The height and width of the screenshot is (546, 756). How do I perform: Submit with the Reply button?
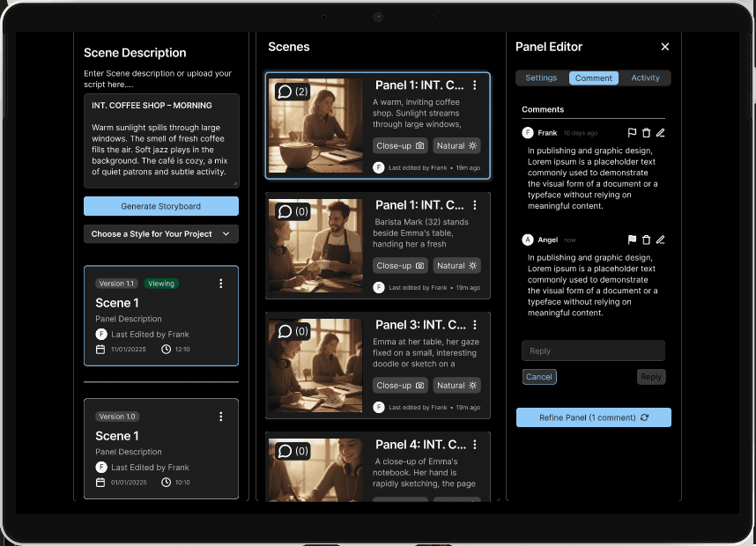[x=651, y=377]
